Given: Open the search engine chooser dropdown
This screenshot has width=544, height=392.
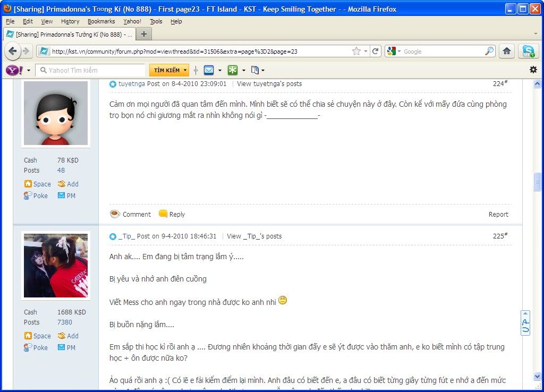Looking at the screenshot, I should coord(399,52).
